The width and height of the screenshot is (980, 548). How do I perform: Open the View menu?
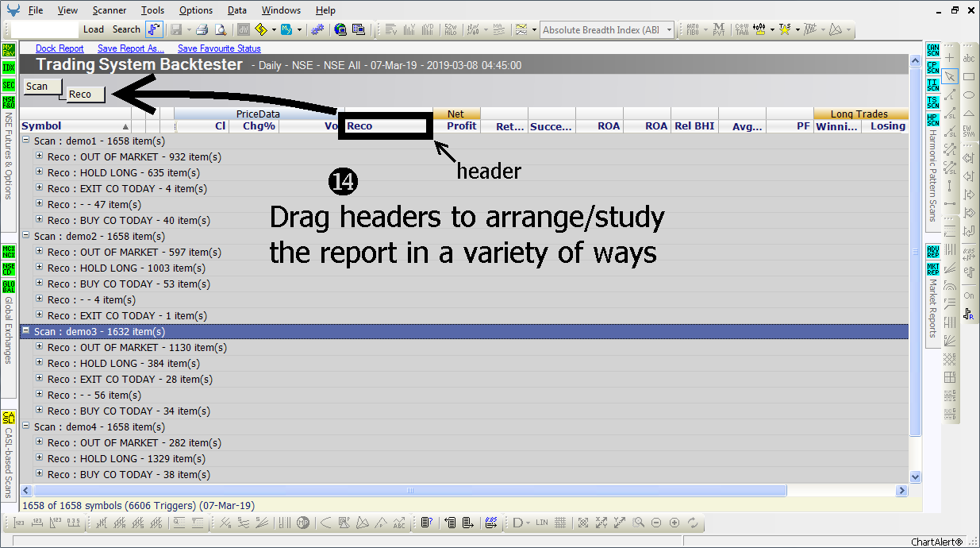(x=67, y=10)
